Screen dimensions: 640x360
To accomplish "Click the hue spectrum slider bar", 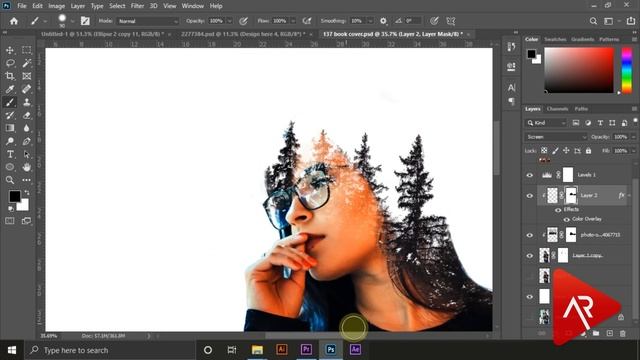I will (x=627, y=71).
